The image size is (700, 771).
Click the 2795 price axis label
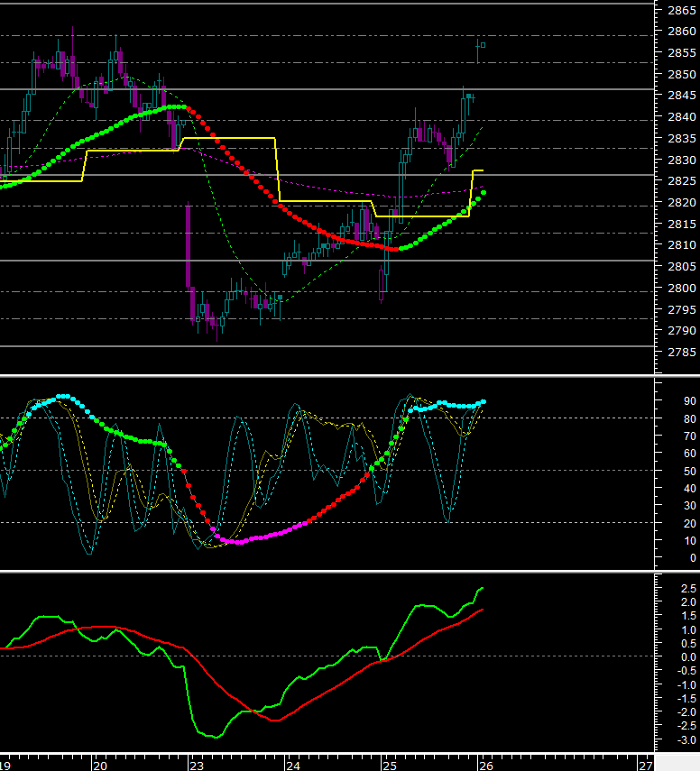click(x=682, y=310)
